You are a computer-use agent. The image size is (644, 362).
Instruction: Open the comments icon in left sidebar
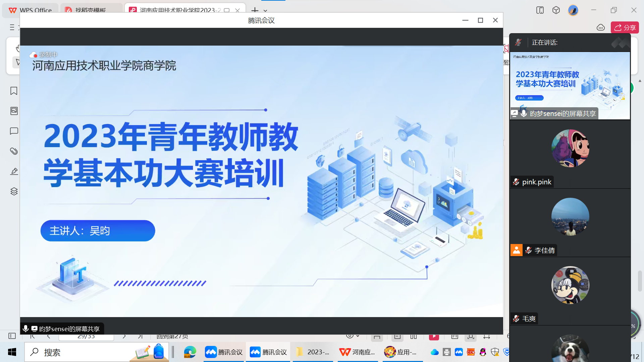point(14,131)
